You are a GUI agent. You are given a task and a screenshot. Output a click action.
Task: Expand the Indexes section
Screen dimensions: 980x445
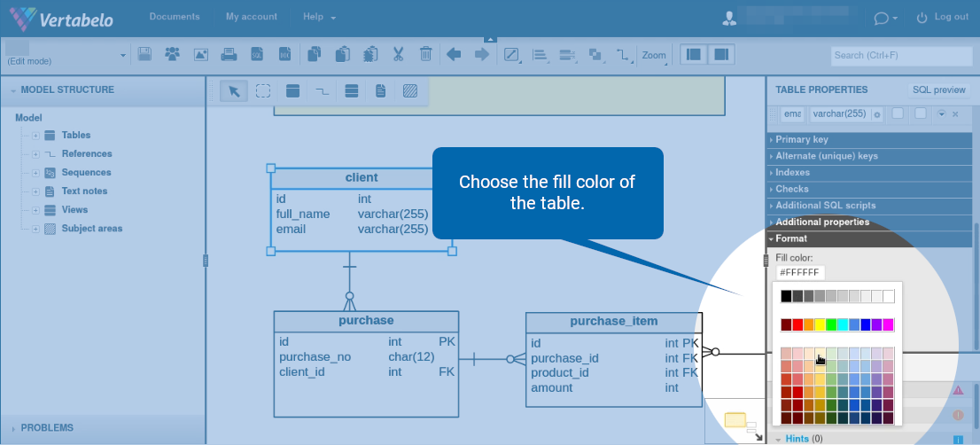point(792,173)
